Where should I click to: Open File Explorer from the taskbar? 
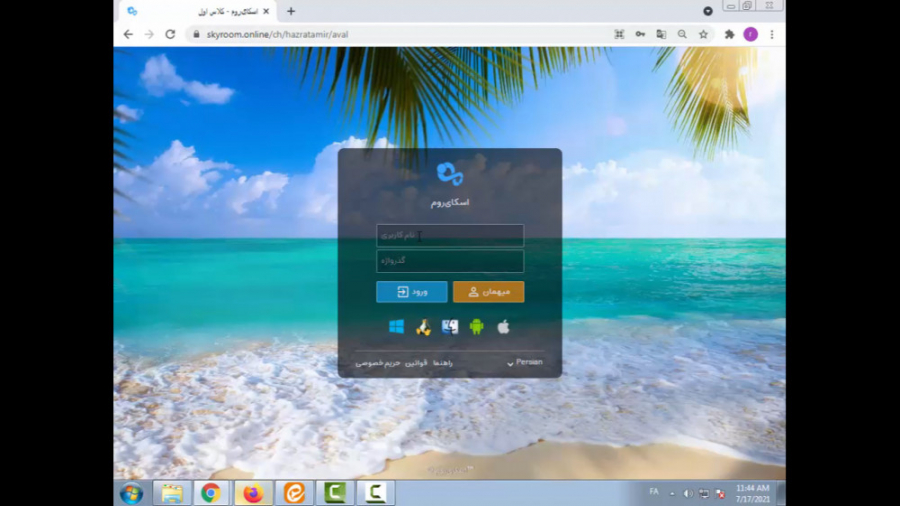click(172, 493)
